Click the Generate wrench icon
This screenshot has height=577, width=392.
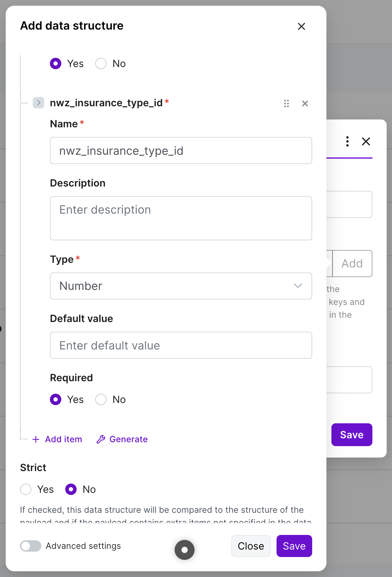[101, 439]
